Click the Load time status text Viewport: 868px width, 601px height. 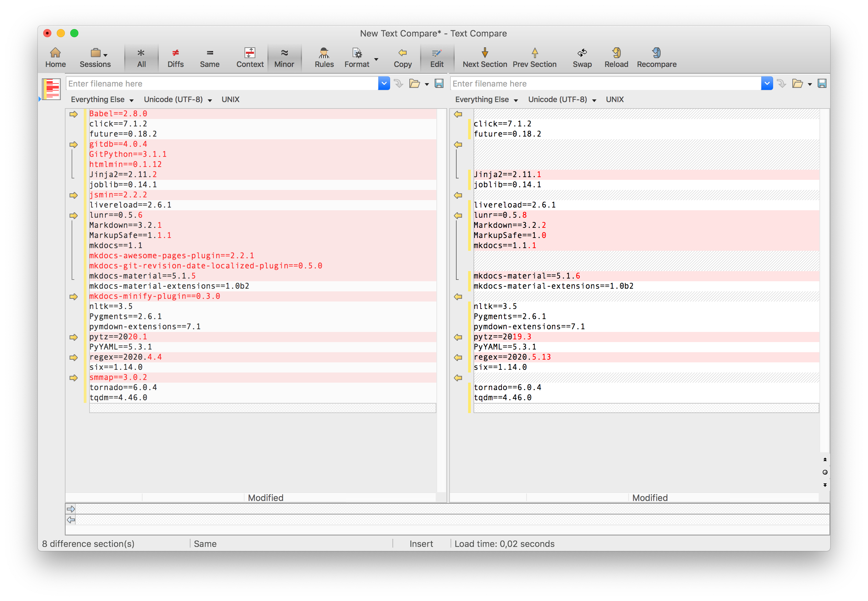click(x=504, y=544)
